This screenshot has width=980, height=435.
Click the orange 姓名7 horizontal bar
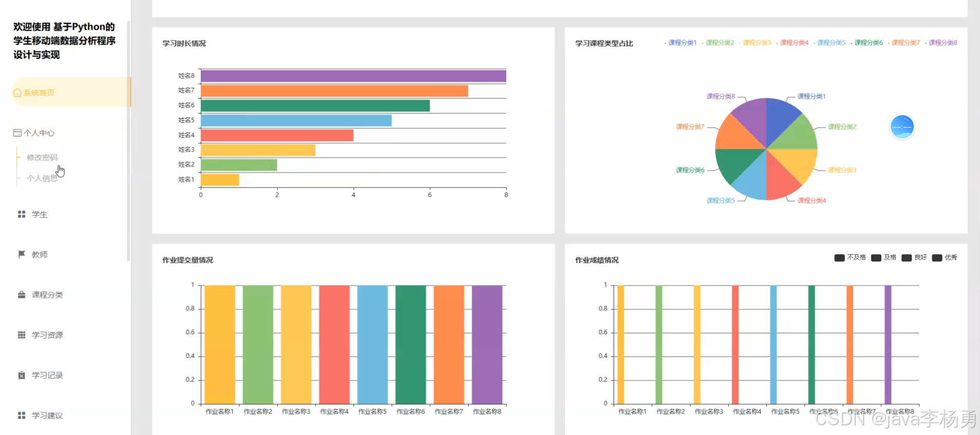tap(335, 91)
